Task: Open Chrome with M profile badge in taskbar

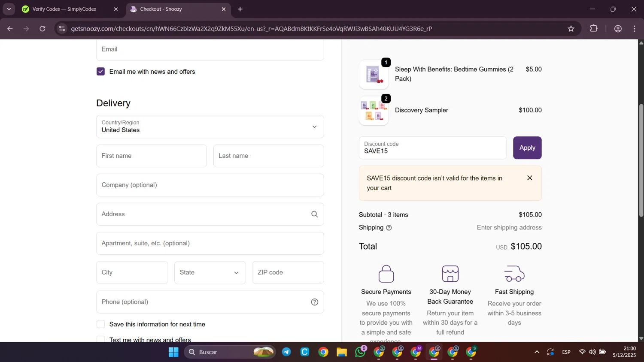Action: tap(416, 352)
